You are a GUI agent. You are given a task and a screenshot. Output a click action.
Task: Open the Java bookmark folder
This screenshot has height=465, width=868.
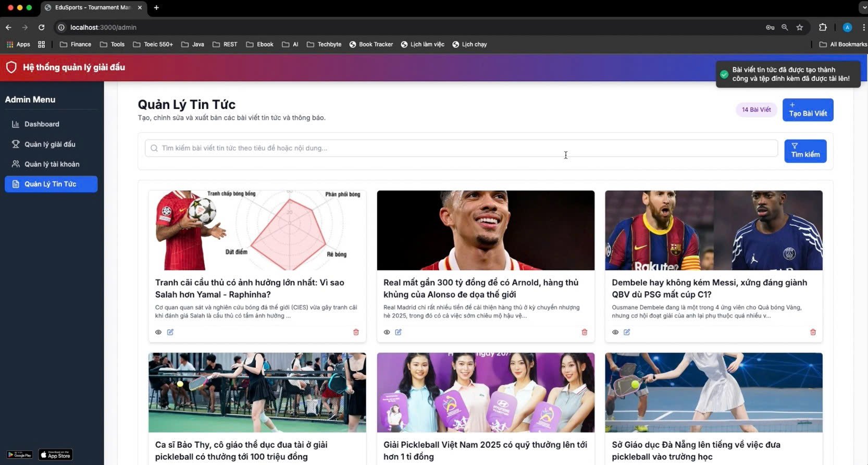click(x=192, y=44)
